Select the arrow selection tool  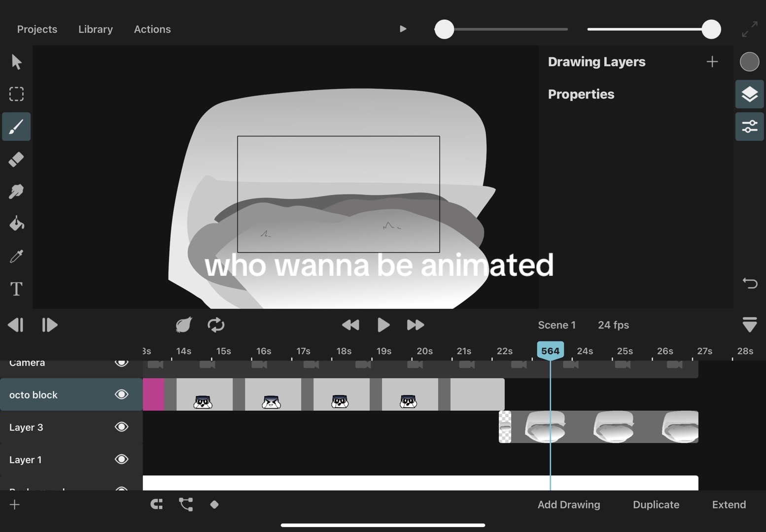tap(16, 62)
